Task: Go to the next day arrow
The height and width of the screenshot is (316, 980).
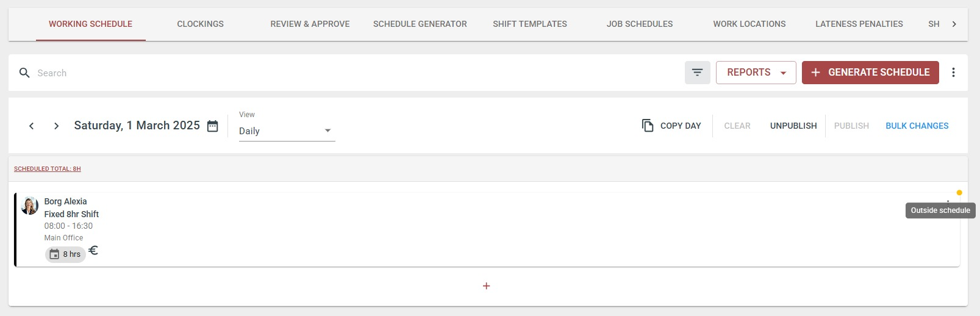Action: [x=56, y=126]
